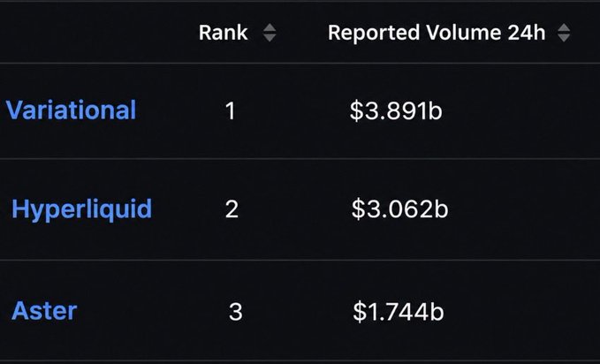The width and height of the screenshot is (600, 364).
Task: Click the $3.062b volume value
Action: click(400, 209)
